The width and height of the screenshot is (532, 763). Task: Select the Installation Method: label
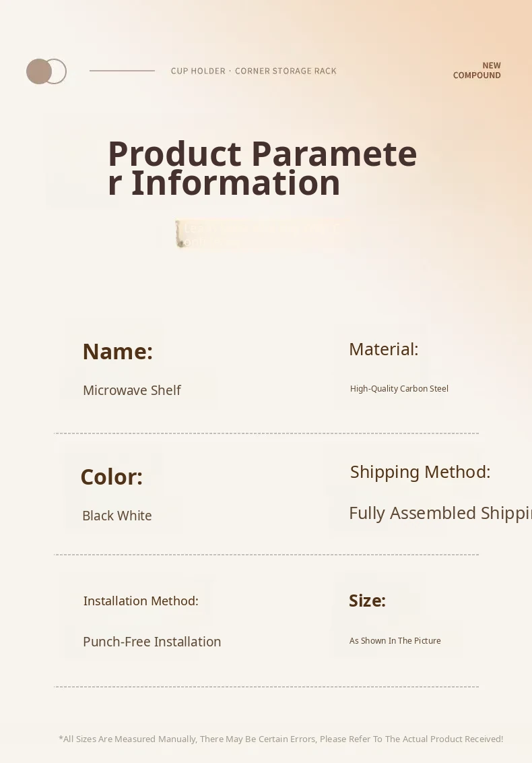[x=141, y=601]
